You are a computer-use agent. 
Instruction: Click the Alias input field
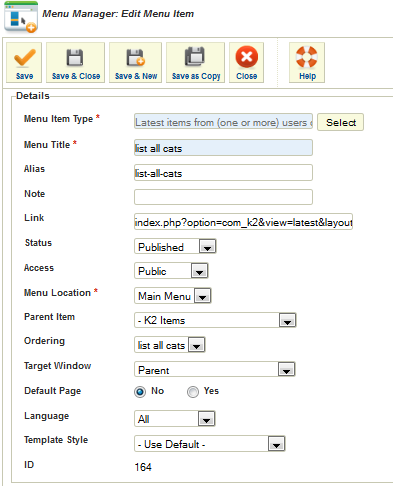click(223, 173)
